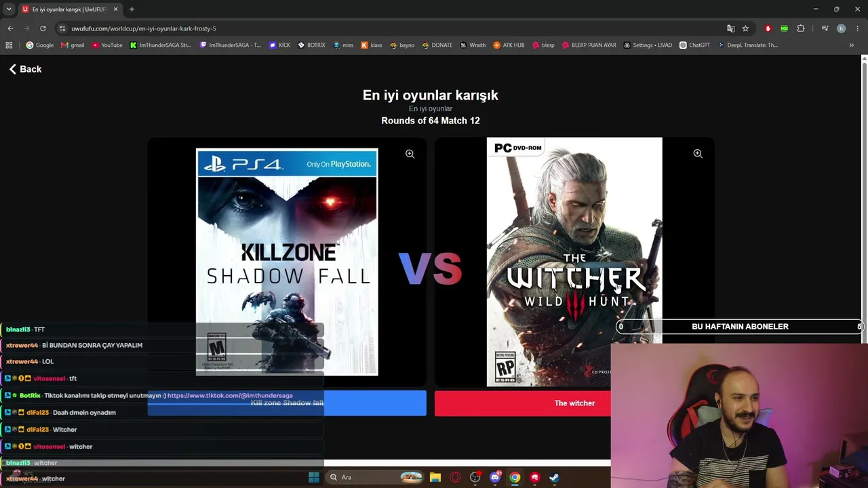Open blerp bookmark
The image size is (868, 488).
point(543,45)
